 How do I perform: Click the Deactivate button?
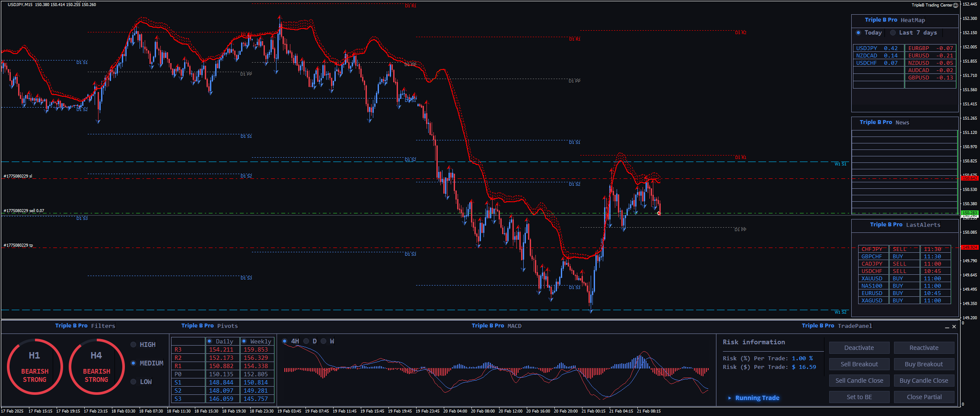(859, 348)
